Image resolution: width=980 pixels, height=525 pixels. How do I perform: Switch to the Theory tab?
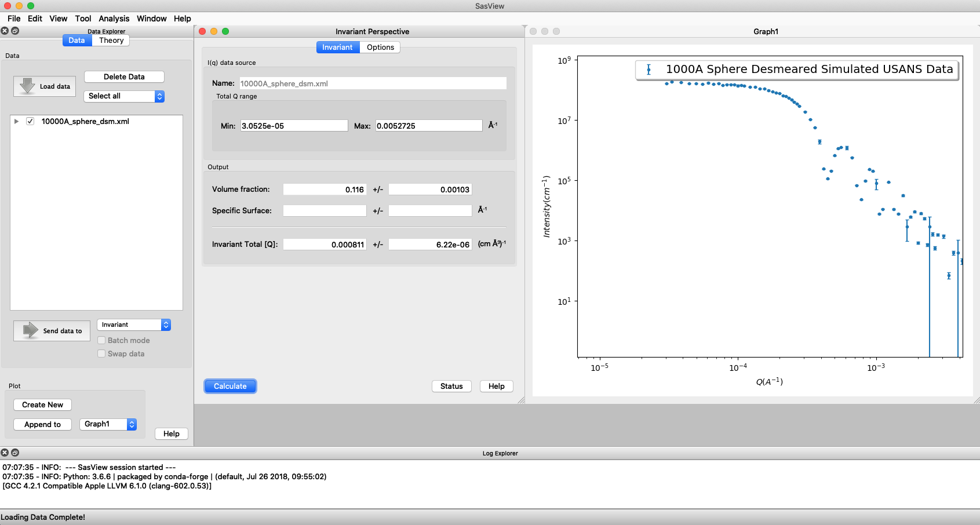click(111, 40)
